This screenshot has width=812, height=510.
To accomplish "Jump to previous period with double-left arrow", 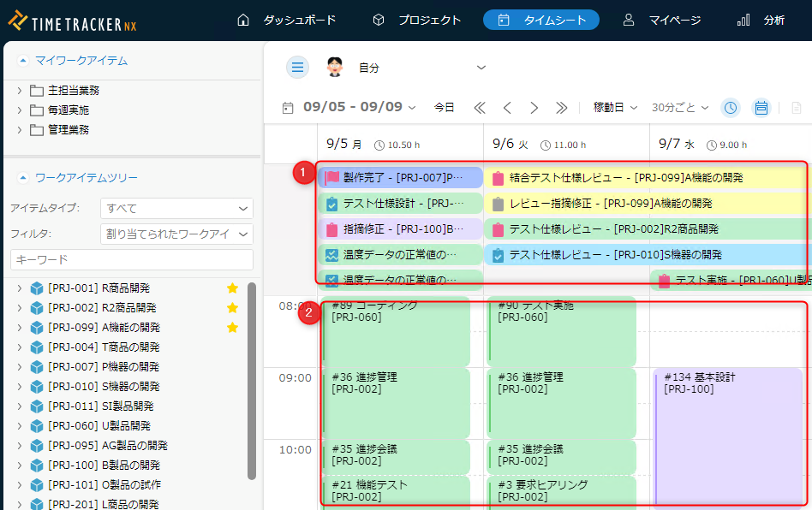I will (480, 108).
